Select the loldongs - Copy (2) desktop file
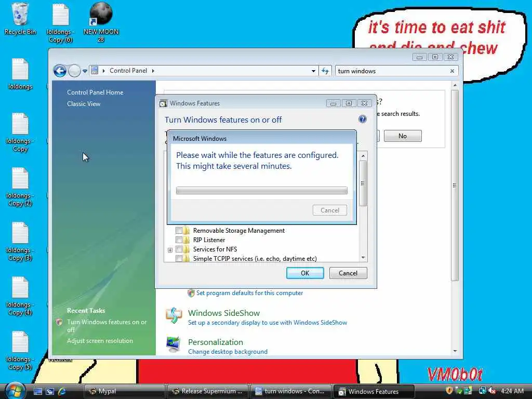 pos(20,187)
